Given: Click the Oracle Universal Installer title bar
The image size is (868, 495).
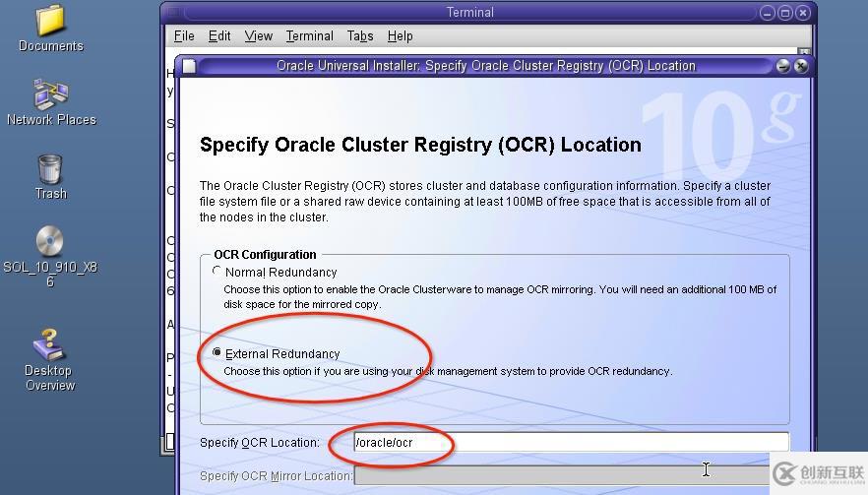Looking at the screenshot, I should click(485, 66).
